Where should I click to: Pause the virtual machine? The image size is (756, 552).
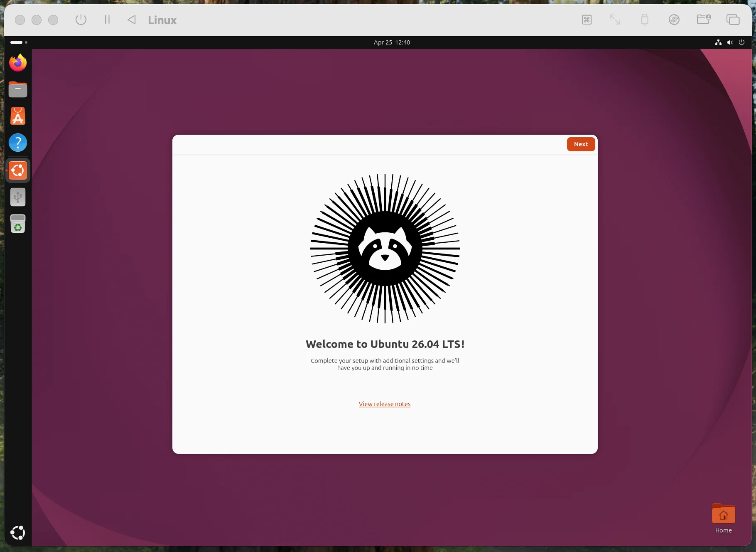coord(107,20)
